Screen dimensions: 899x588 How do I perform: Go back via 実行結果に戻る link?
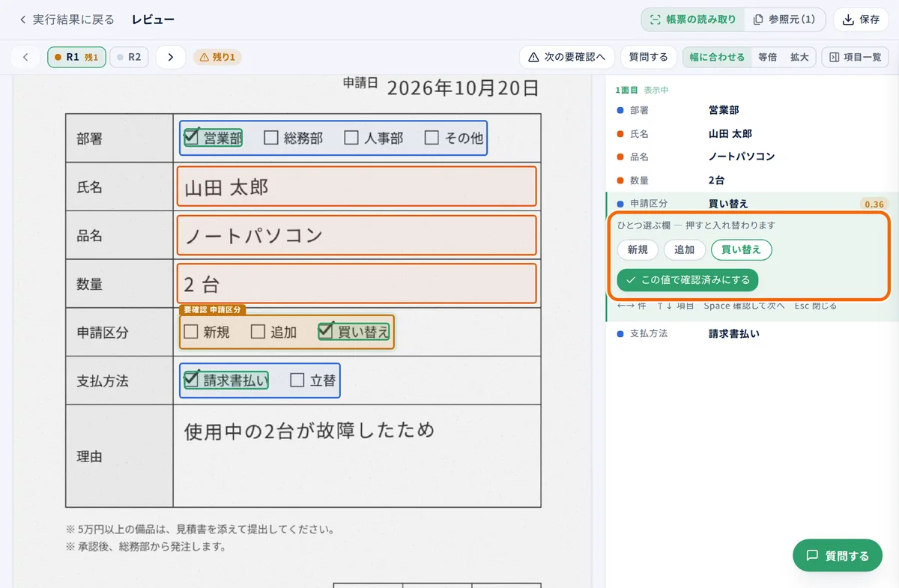pyautogui.click(x=67, y=19)
